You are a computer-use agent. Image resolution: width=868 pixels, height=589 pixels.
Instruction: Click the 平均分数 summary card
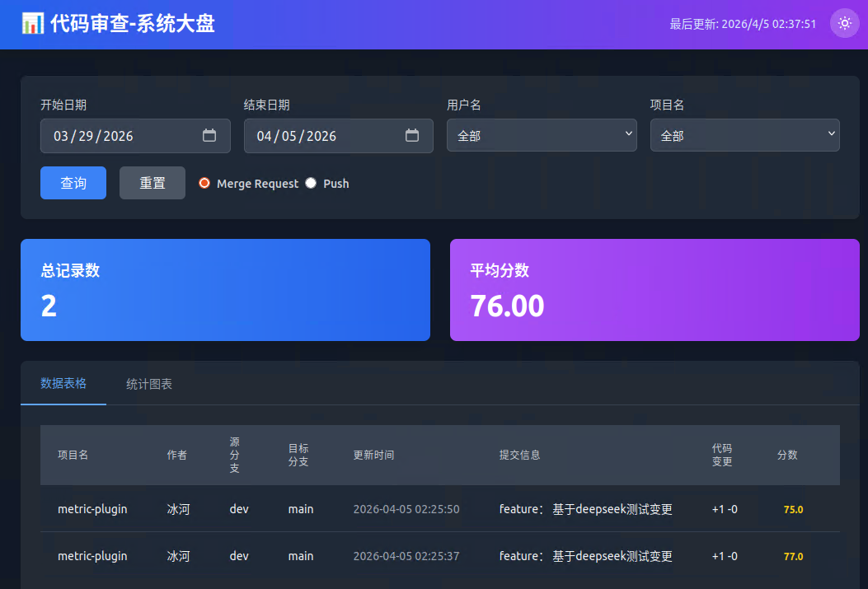coord(655,290)
